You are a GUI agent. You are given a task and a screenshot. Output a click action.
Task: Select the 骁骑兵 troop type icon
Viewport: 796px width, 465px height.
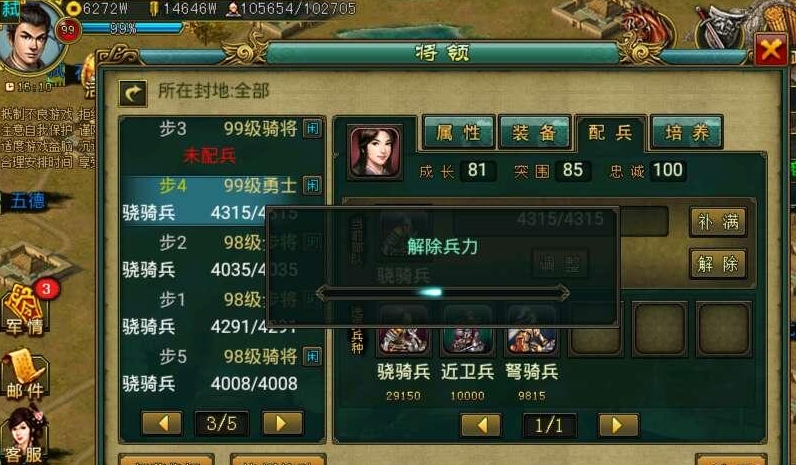click(404, 330)
